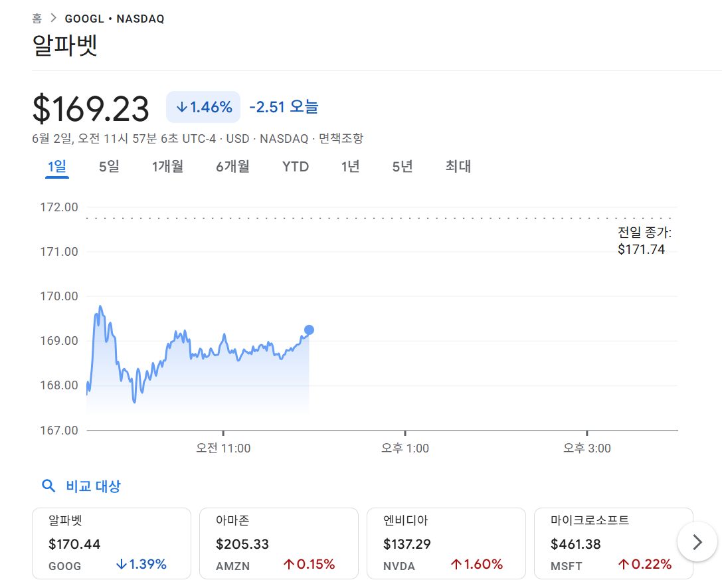Image resolution: width=722 pixels, height=588 pixels.
Task: Click GOOG down arrow 1.39% indicator
Action: (141, 564)
